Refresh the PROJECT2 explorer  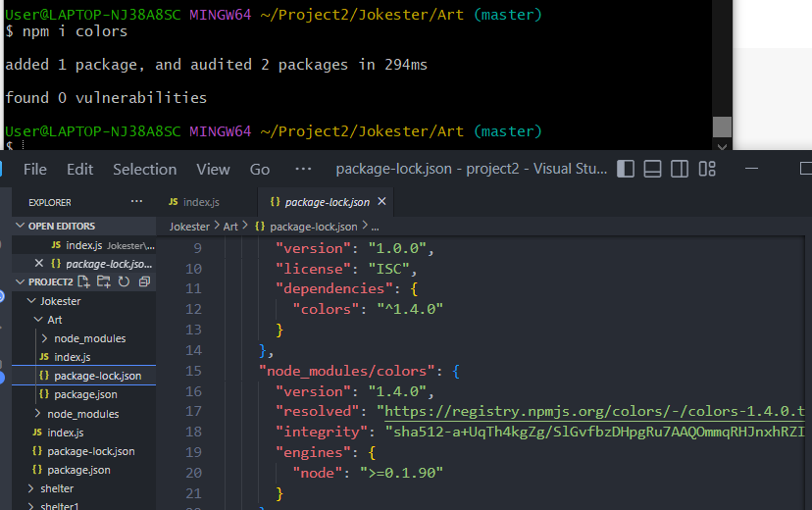[124, 281]
